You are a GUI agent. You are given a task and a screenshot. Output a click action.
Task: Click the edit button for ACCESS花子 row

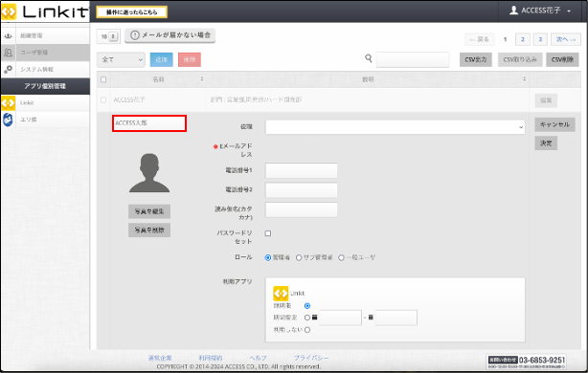[x=546, y=100]
